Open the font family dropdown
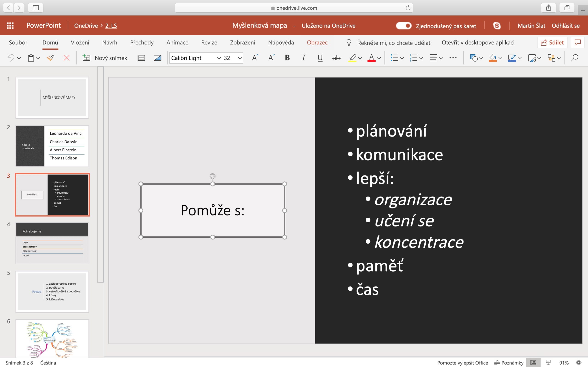This screenshot has height=367, width=588. [218, 58]
